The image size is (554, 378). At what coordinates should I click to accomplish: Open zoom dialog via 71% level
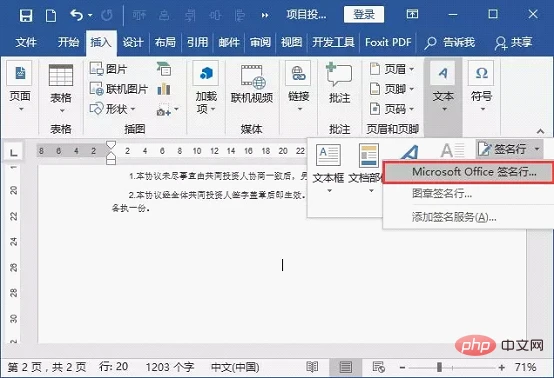click(526, 367)
